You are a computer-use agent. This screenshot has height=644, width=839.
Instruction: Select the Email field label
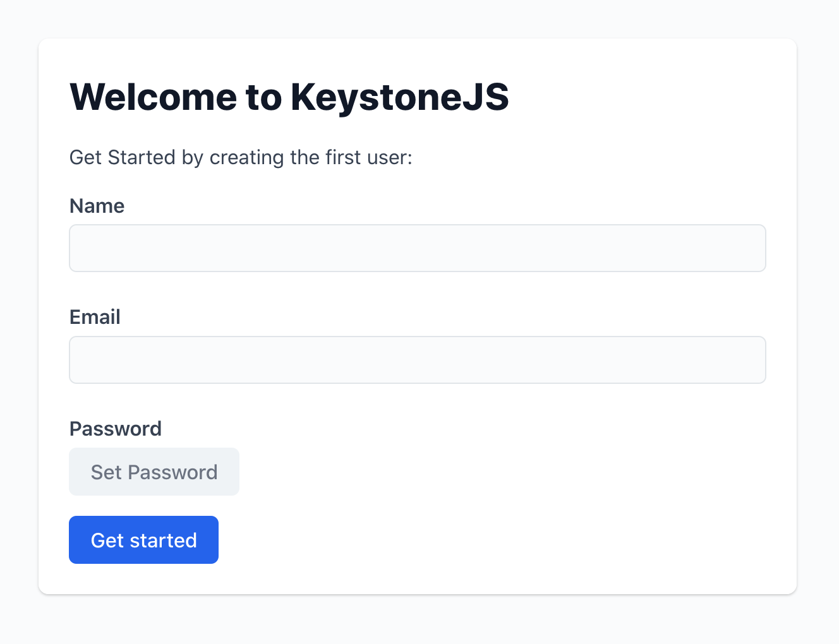[94, 317]
